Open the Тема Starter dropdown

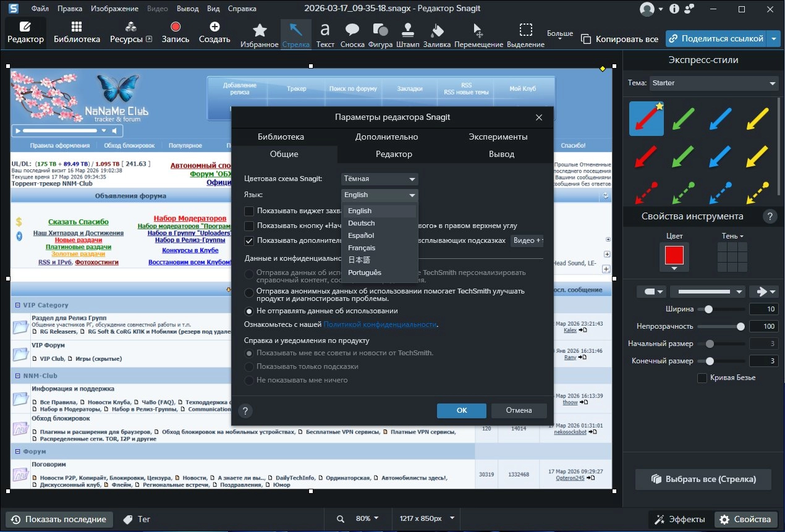pos(715,83)
